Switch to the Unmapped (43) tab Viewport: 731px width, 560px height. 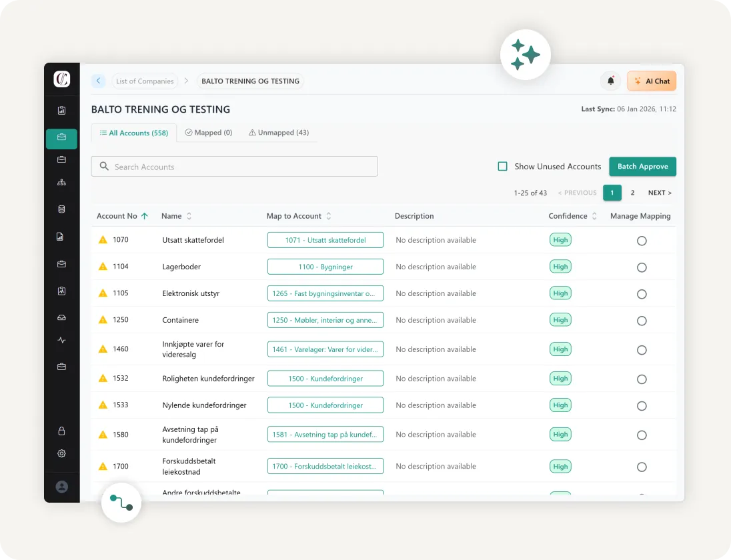[x=278, y=132]
